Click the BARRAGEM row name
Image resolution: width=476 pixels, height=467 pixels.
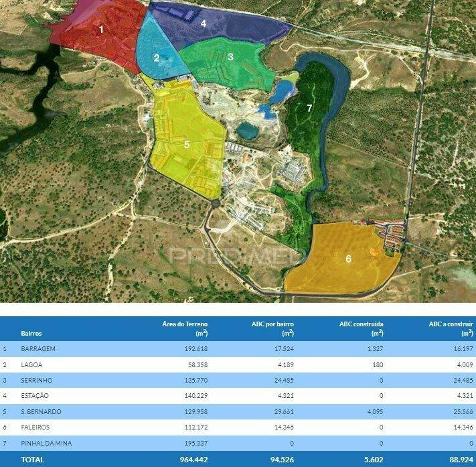(x=38, y=349)
